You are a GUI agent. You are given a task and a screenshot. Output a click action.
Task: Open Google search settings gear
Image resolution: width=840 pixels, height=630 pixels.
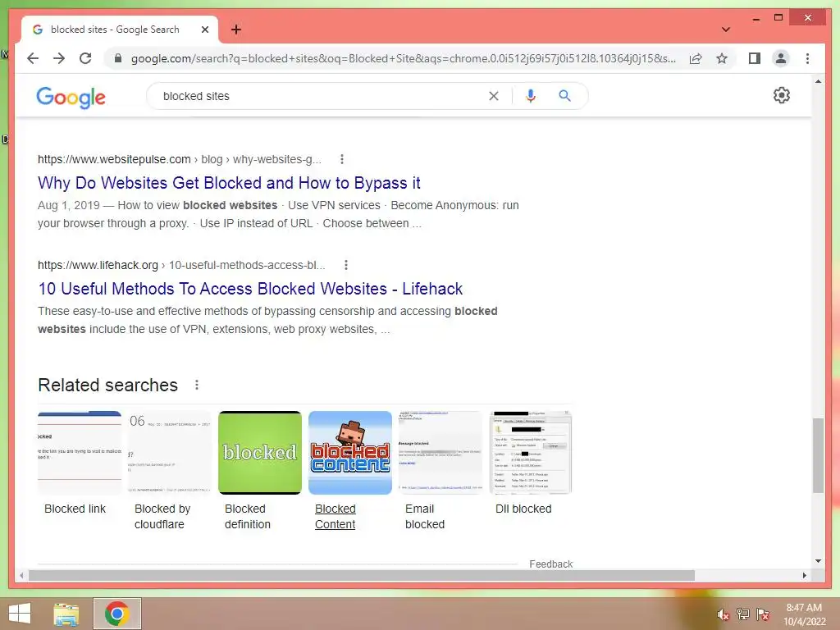click(x=782, y=95)
